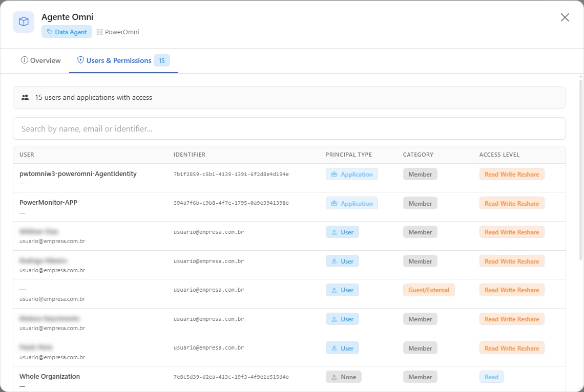Screen dimensions: 584x392
Task: Click the 15 users and applications text
Action: pyautogui.click(x=93, y=97)
